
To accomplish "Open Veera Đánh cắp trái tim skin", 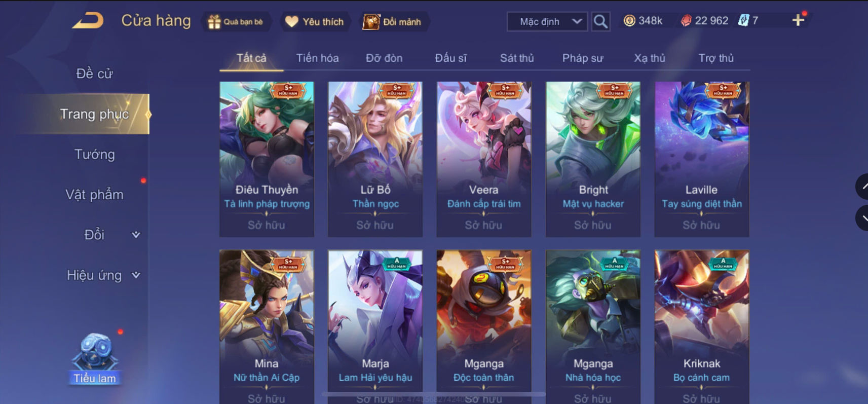I will pos(484,159).
